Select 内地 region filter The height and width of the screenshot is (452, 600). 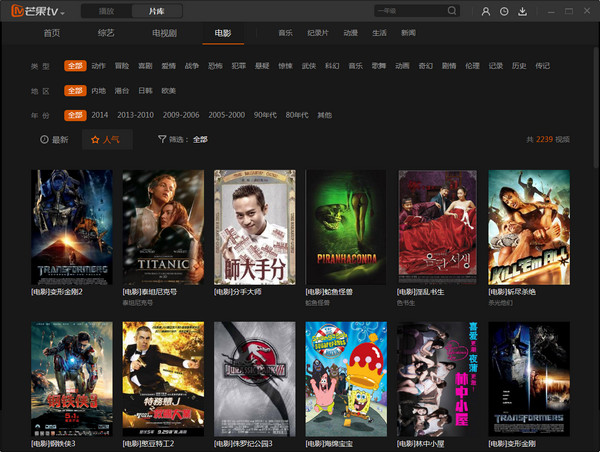point(98,90)
